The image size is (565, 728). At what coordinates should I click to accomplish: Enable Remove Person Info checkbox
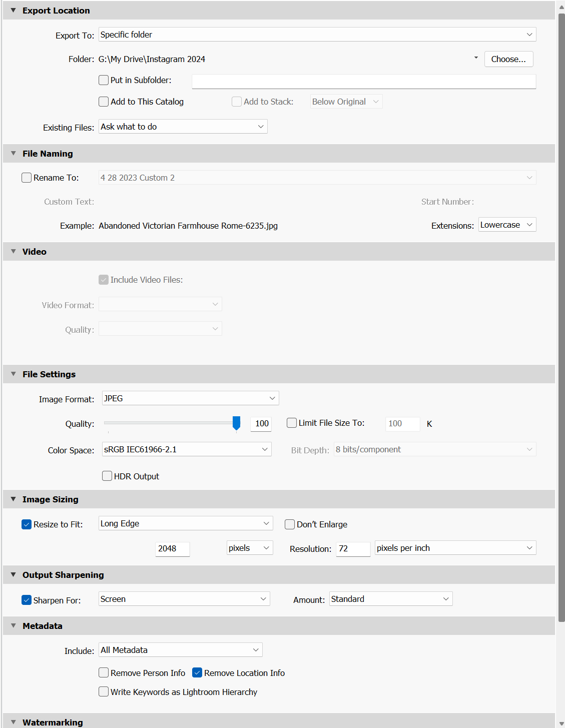[104, 672]
